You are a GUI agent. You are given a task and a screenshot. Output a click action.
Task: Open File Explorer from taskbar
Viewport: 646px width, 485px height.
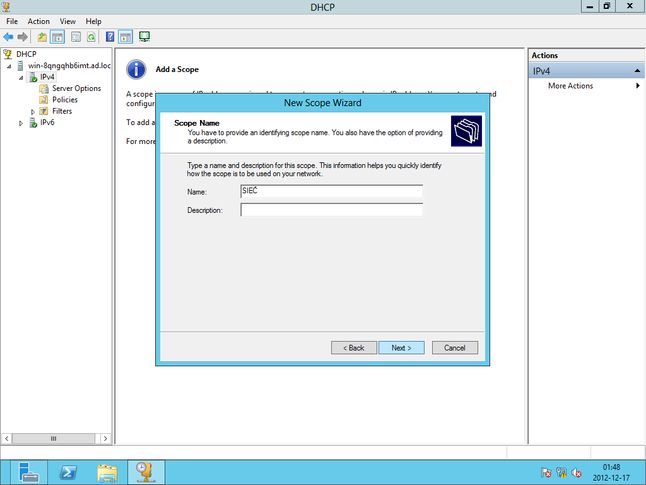point(107,473)
